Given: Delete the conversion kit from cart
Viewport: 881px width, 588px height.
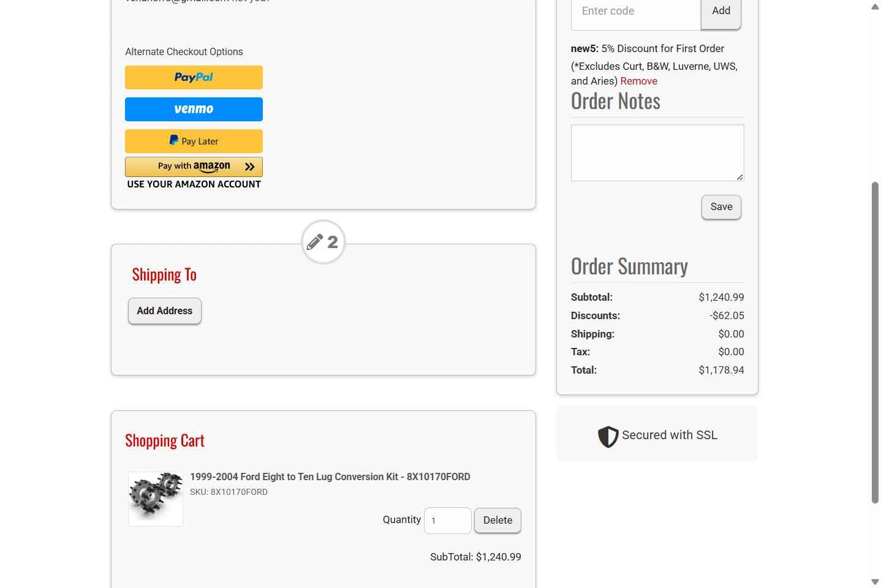Looking at the screenshot, I should 497,521.
